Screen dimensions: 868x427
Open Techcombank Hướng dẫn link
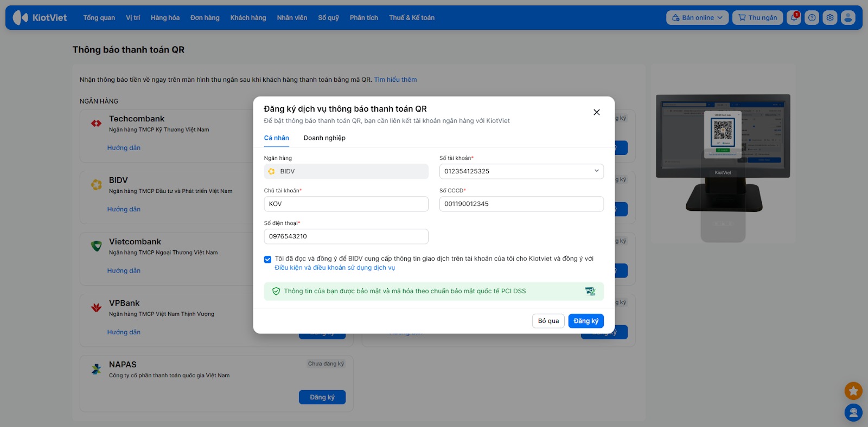tap(124, 148)
